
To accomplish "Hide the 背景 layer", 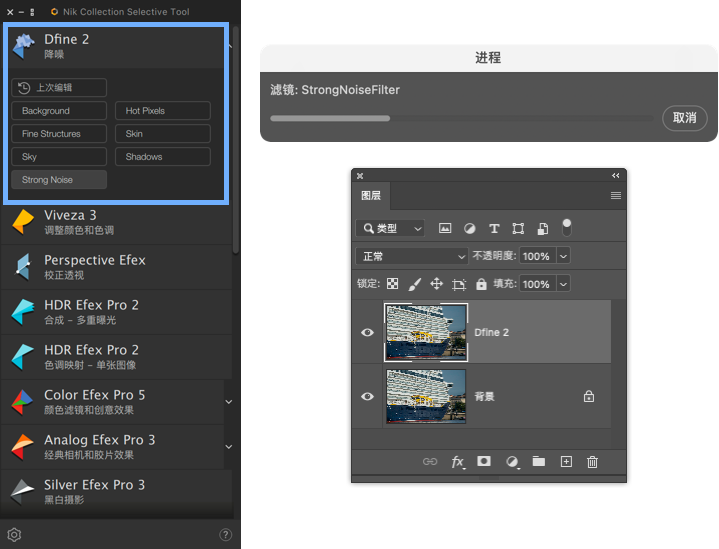I will [x=367, y=396].
